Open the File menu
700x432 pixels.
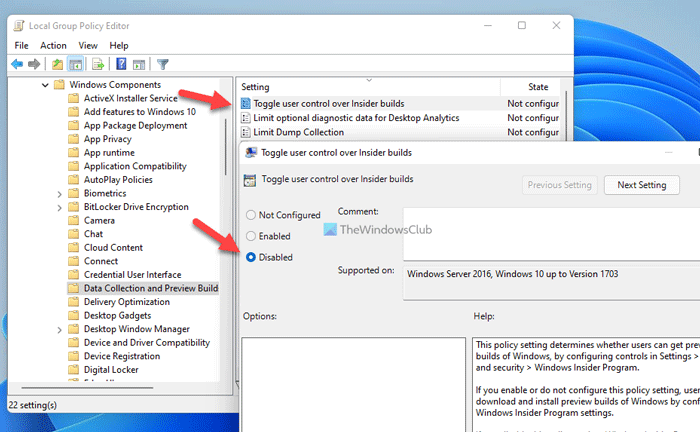tap(21, 46)
